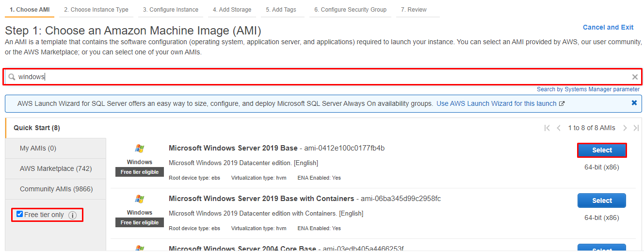Click 64-bit (x86) under Containers Select button

click(602, 218)
